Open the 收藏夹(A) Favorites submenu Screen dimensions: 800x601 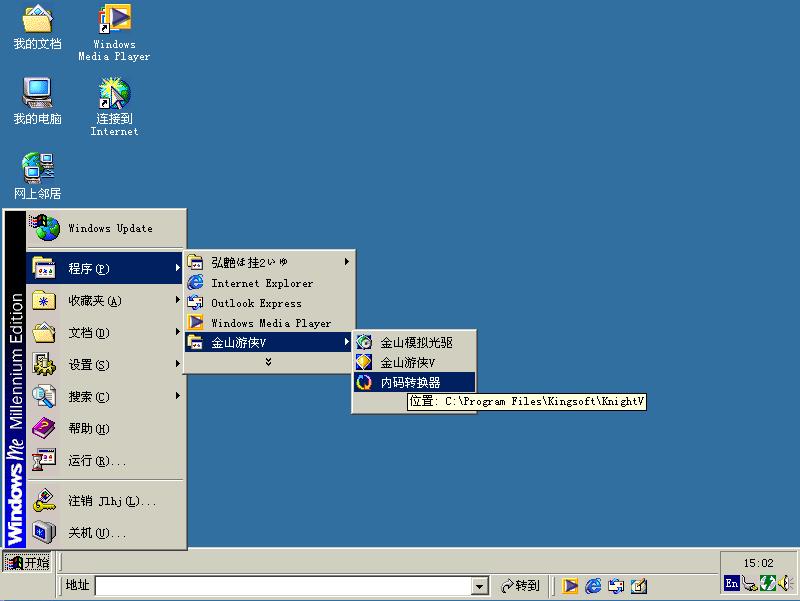(105, 300)
